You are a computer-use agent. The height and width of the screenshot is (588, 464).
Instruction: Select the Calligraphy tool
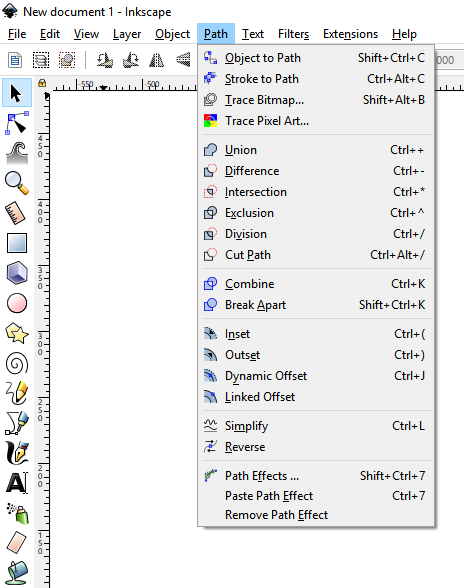click(x=17, y=453)
